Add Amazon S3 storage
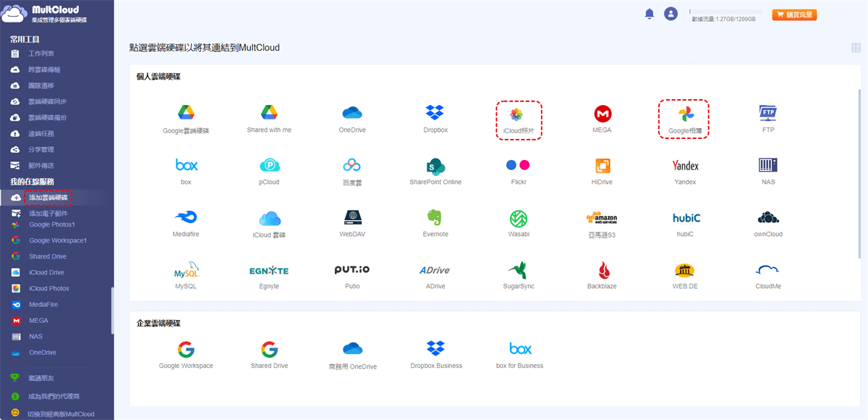 (602, 218)
